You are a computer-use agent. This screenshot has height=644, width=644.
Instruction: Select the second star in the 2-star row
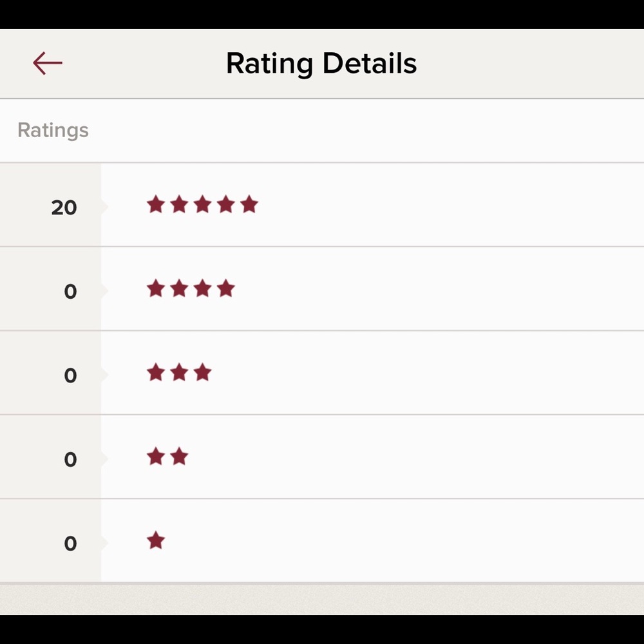(178, 457)
